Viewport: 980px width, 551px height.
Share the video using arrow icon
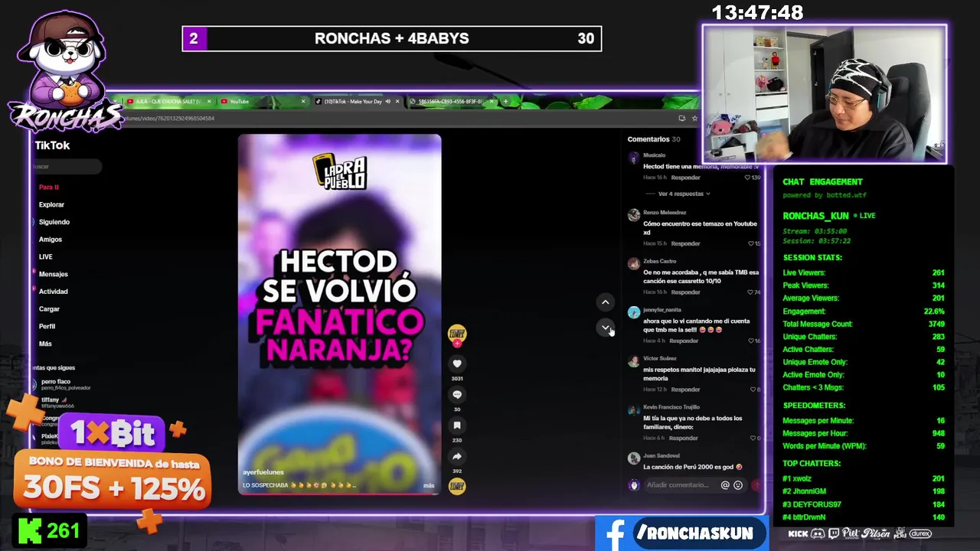[457, 456]
